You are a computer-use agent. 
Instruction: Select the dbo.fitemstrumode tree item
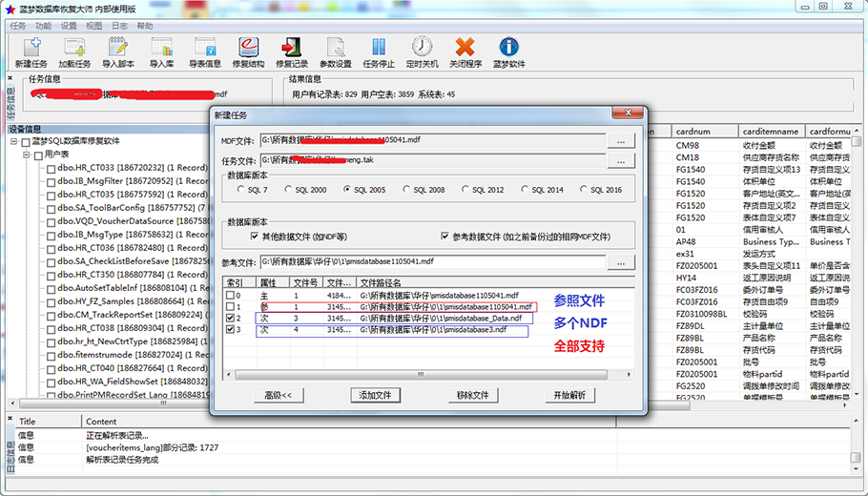[133, 354]
